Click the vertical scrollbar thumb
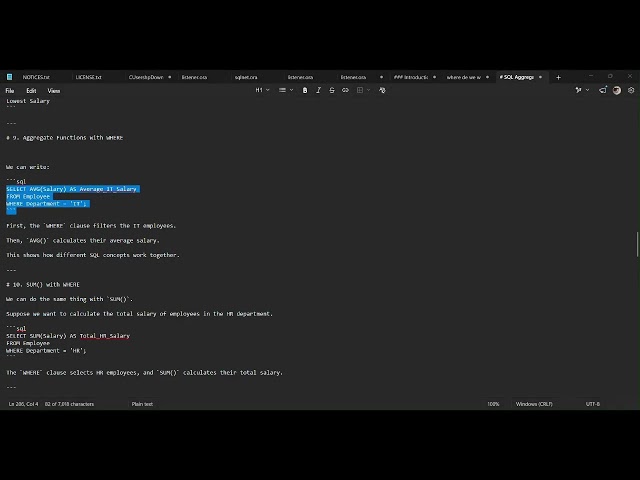The height and width of the screenshot is (480, 640). [637, 244]
